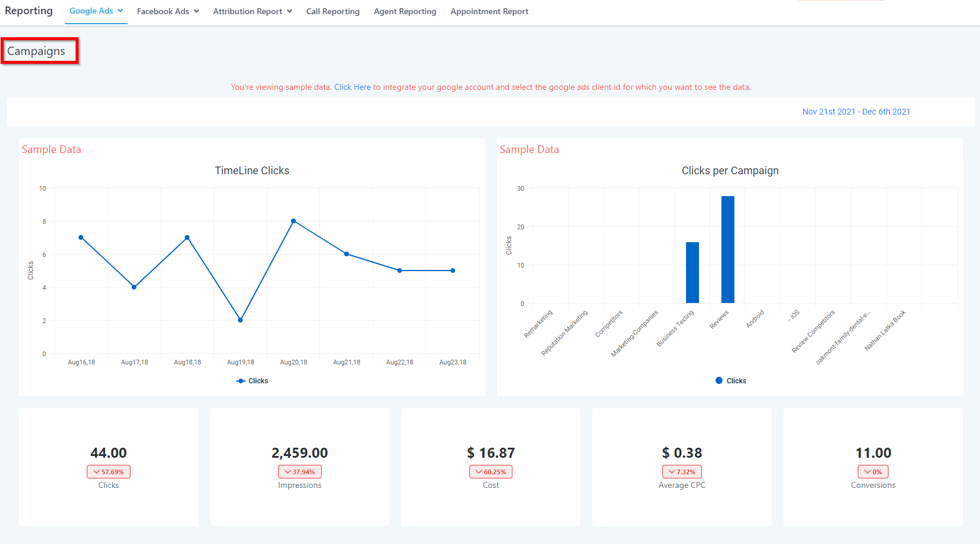Screen dimensions: 980x544
Task: Click the 7.32% decrease badge for Average CPC
Action: click(682, 472)
